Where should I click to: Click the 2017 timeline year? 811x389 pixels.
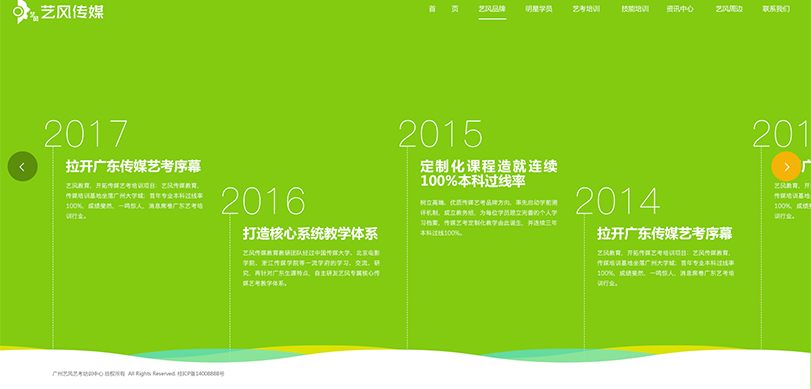tap(85, 134)
